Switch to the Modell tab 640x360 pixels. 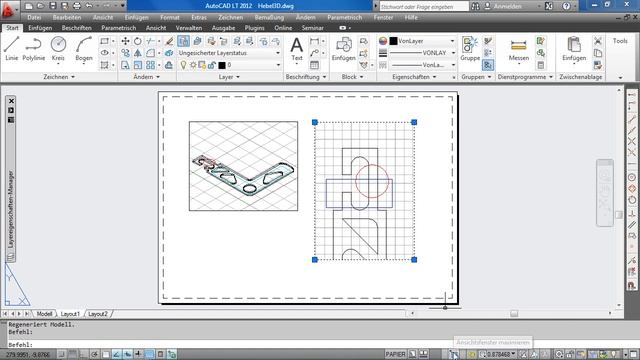pos(44,314)
